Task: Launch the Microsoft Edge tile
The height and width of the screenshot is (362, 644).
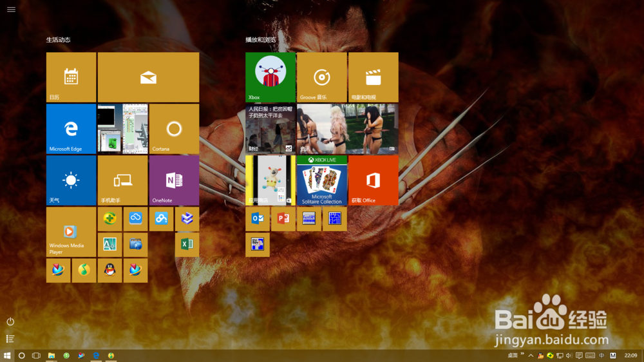Action: click(71, 129)
